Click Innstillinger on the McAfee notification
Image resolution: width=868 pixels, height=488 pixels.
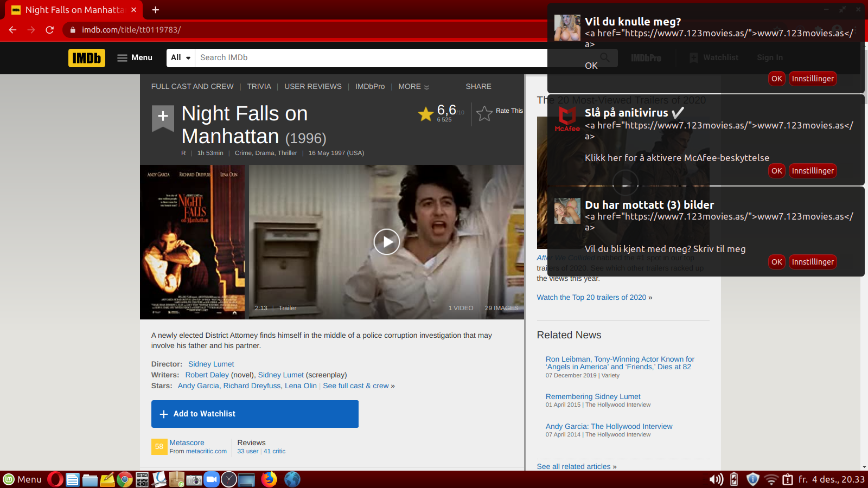[813, 171]
